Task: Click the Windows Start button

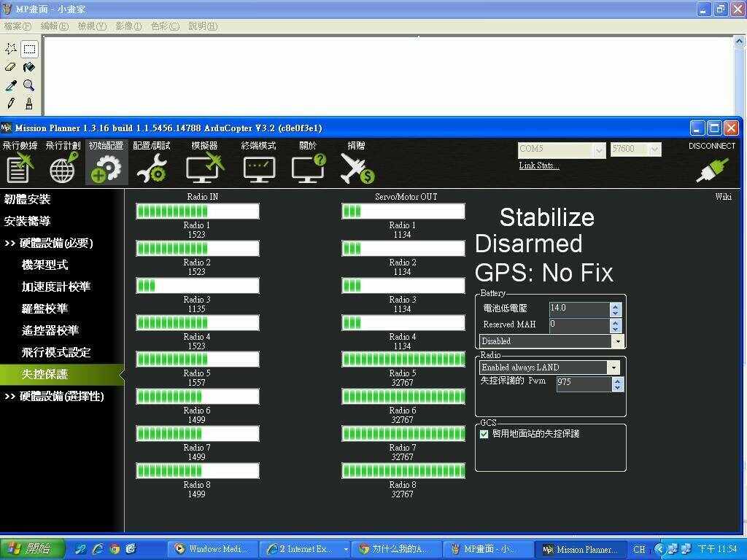Action: click(33, 549)
